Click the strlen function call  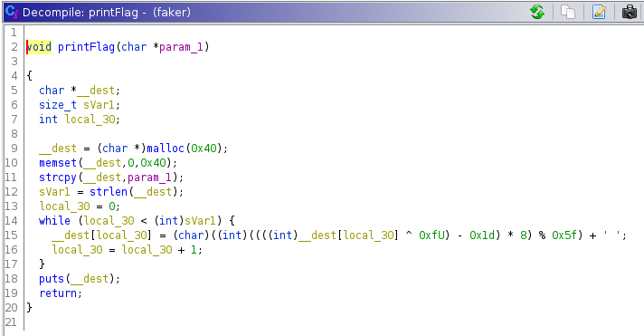pyautogui.click(x=109, y=192)
